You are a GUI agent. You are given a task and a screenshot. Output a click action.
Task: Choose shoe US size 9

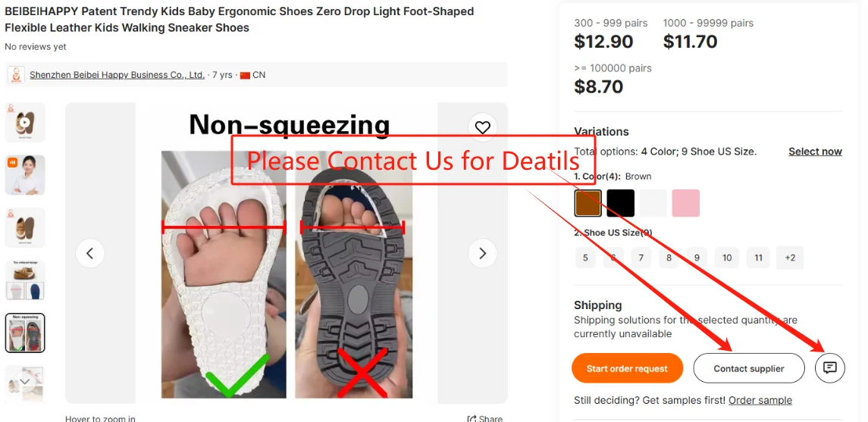(697, 258)
